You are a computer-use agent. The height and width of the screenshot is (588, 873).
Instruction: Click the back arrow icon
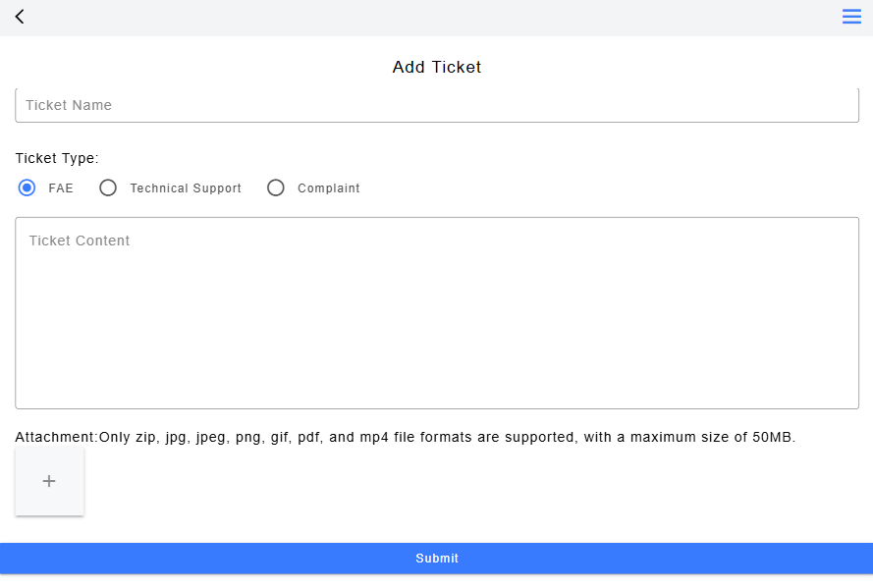point(20,17)
